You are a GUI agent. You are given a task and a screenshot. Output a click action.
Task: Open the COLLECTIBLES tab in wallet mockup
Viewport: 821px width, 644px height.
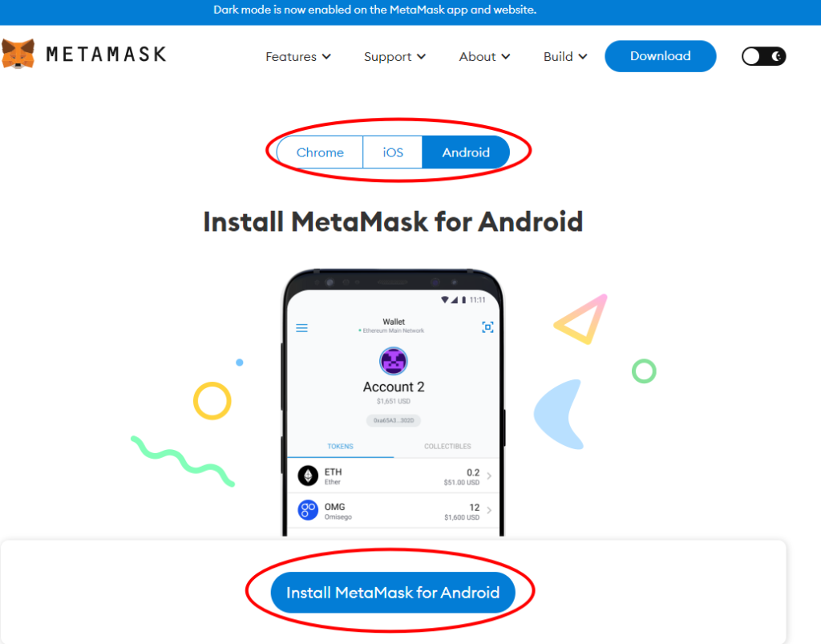pyautogui.click(x=447, y=446)
